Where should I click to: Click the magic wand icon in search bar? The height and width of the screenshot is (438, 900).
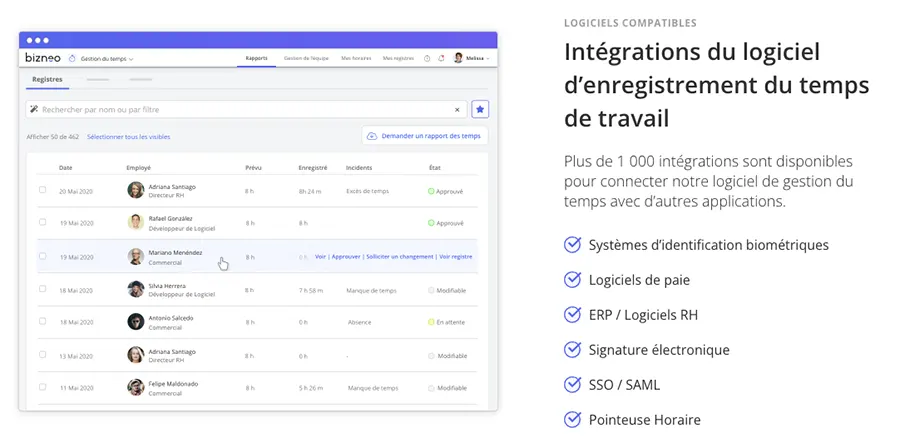pos(34,110)
